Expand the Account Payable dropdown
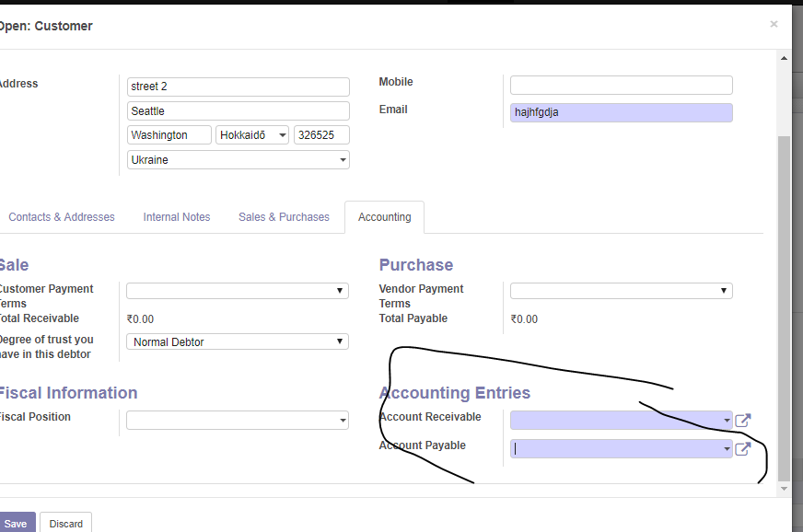This screenshot has width=803, height=532. click(727, 449)
